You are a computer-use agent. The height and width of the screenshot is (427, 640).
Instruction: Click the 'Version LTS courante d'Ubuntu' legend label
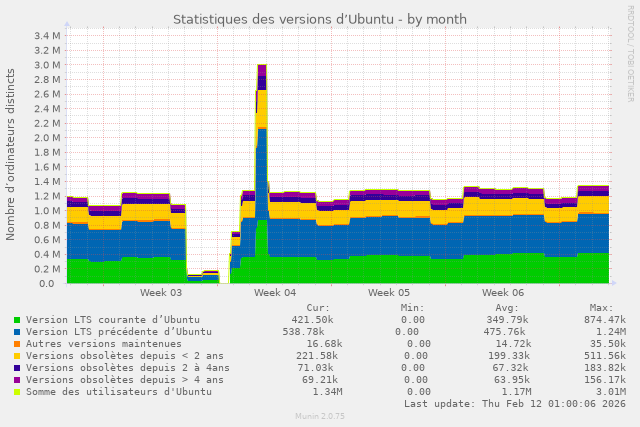113,320
